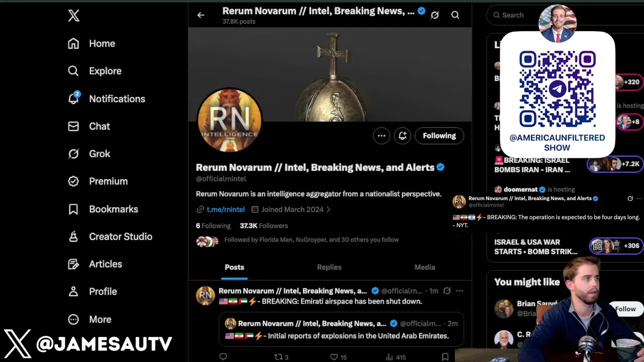The height and width of the screenshot is (362, 644).
Task: Open Explore from the sidebar
Action: (x=95, y=71)
